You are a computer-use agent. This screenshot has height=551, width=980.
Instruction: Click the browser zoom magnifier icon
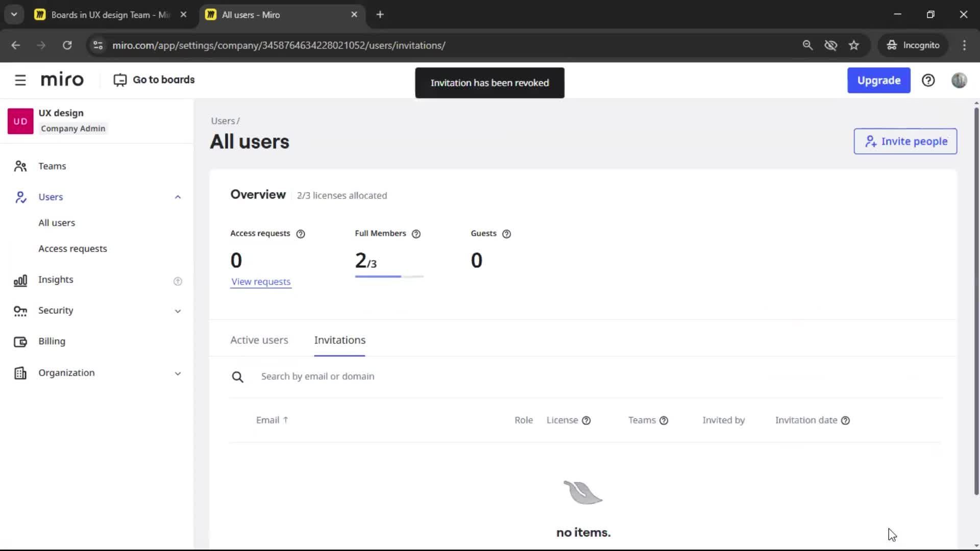[x=807, y=45]
